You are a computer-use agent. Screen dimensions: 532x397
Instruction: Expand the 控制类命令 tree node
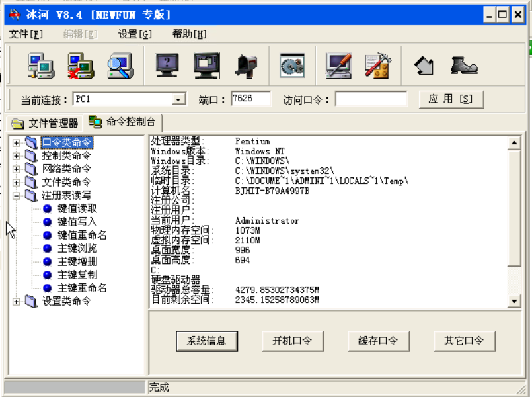coord(16,156)
